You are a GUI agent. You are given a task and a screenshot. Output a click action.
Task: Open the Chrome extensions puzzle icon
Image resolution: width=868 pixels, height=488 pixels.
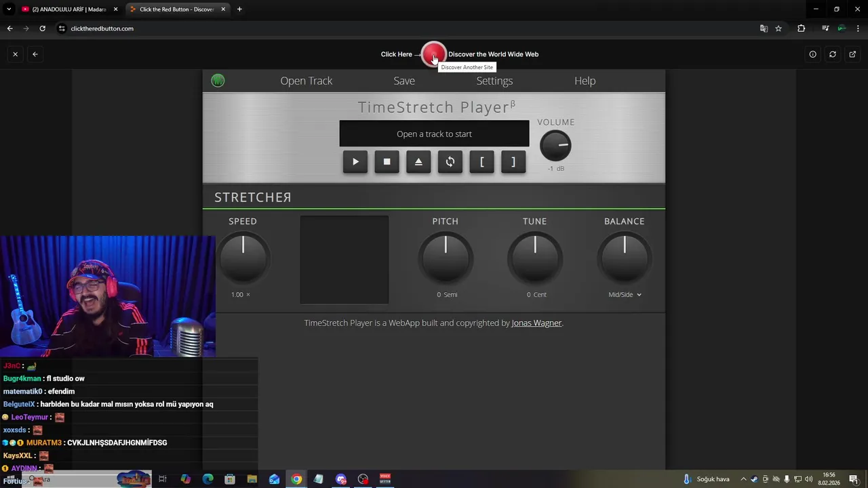[x=802, y=28]
